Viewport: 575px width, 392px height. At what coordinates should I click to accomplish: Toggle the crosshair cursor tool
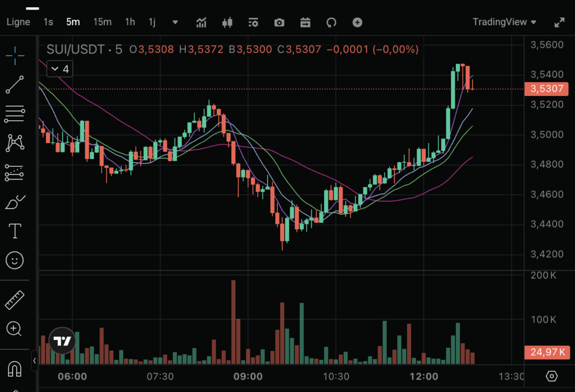click(x=15, y=56)
